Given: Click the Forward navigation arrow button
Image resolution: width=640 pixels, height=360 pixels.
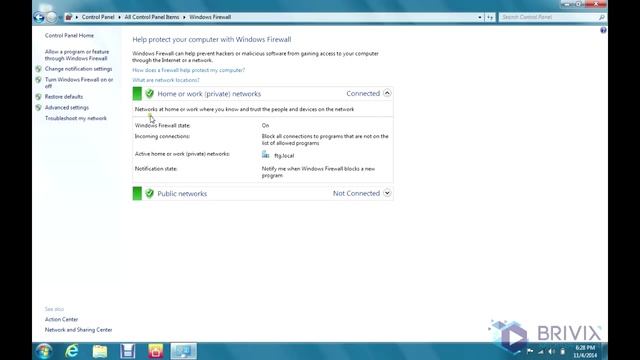Looking at the screenshot, I should click(51, 17).
